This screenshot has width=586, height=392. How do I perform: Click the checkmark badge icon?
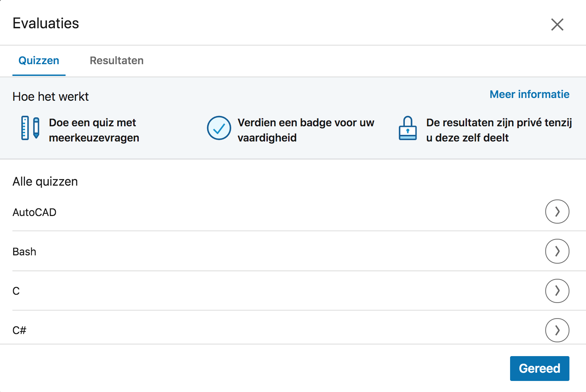point(219,128)
